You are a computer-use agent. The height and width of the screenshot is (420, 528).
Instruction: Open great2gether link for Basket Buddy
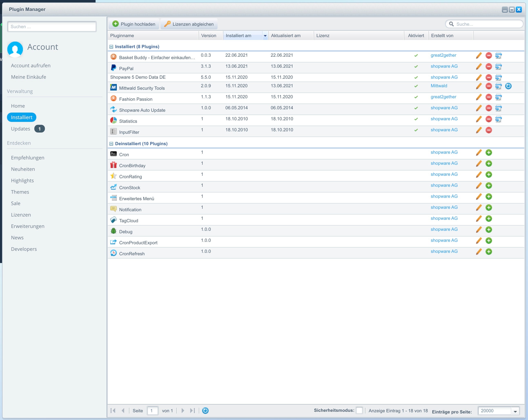(x=443, y=55)
